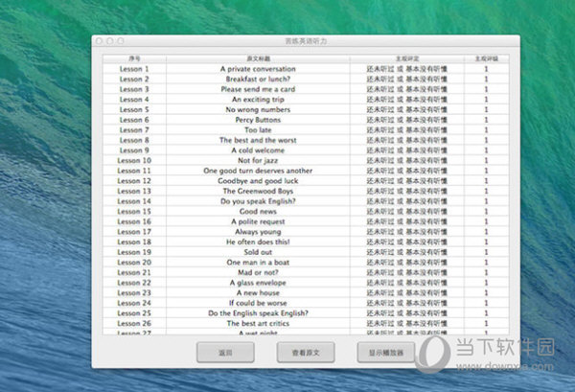Select "Not for jazz" title

coord(258,161)
